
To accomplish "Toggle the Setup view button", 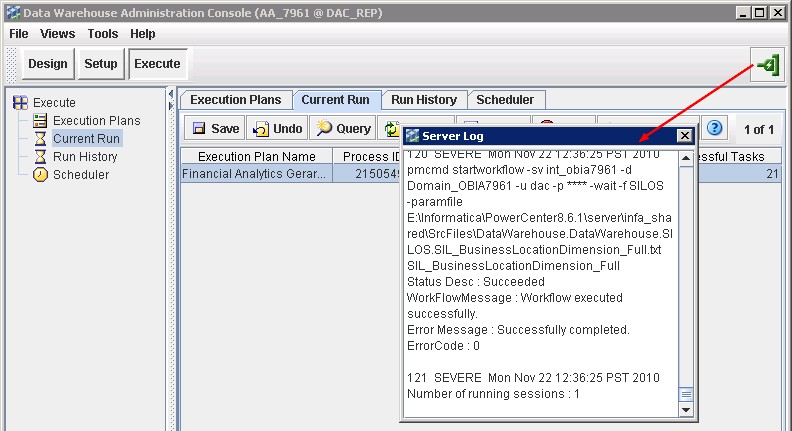I will pyautogui.click(x=100, y=64).
